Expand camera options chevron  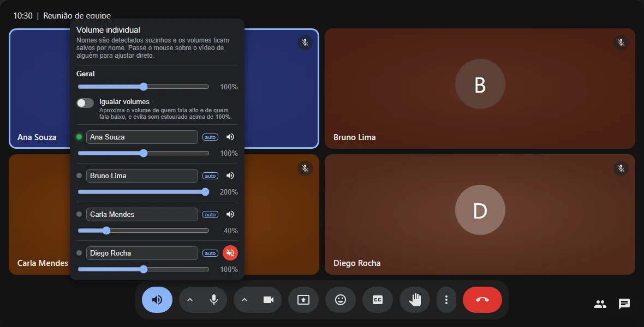pyautogui.click(x=245, y=300)
